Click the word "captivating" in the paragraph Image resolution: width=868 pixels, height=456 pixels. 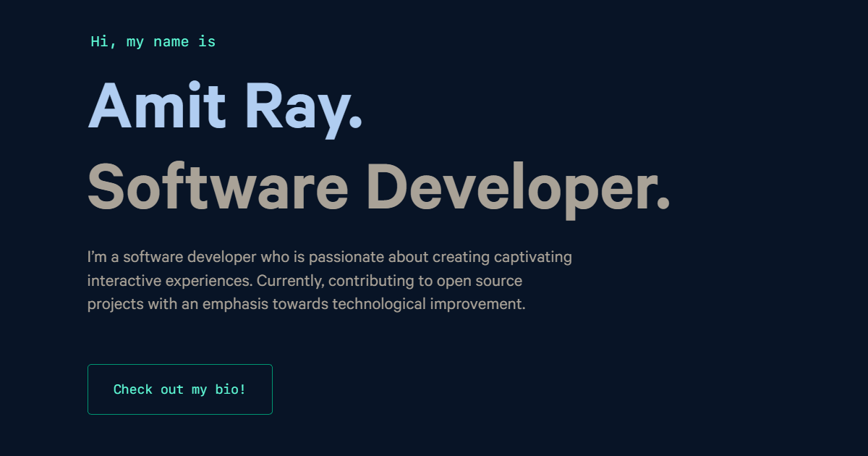[x=532, y=257]
